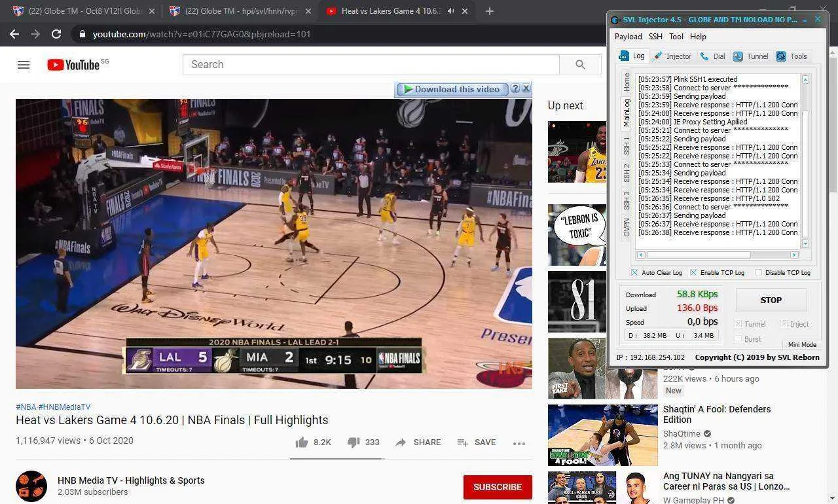The height and width of the screenshot is (504, 838).
Task: Open the SSH menu
Action: pyautogui.click(x=655, y=37)
